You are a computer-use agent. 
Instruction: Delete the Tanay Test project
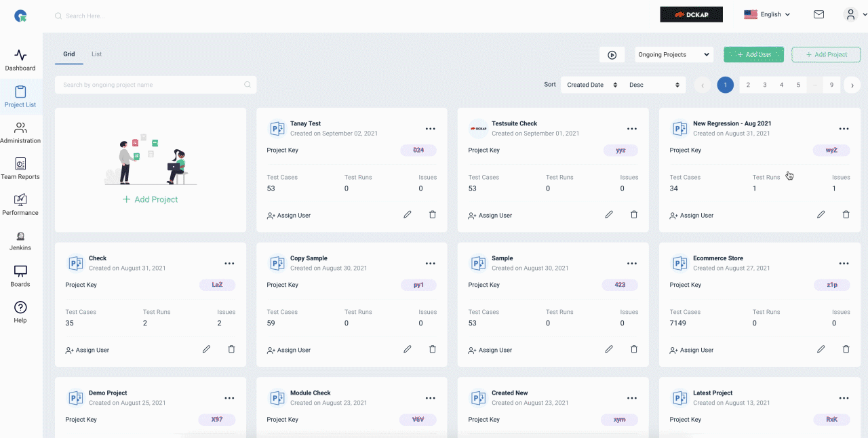(x=433, y=214)
